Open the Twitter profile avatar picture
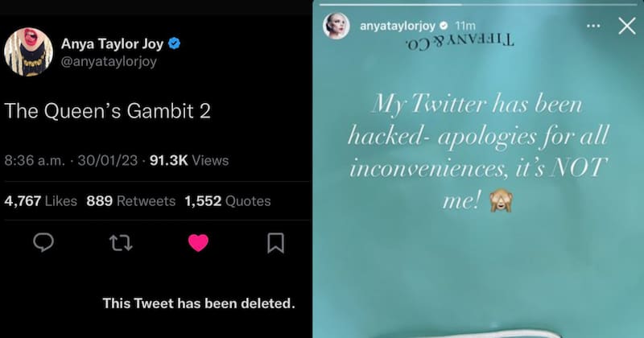Viewport: 644px width, 338px height. tap(28, 52)
